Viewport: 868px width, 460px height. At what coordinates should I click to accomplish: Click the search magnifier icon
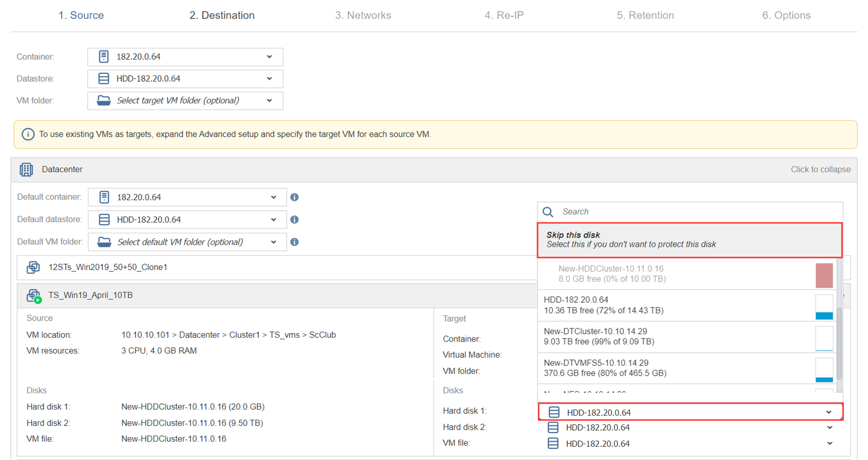pyautogui.click(x=548, y=212)
